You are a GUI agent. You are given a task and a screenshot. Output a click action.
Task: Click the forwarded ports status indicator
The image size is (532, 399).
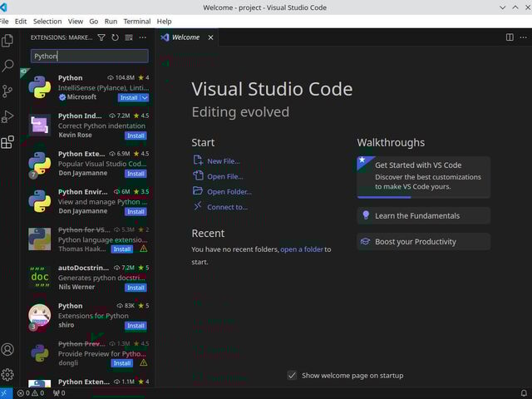(59, 393)
